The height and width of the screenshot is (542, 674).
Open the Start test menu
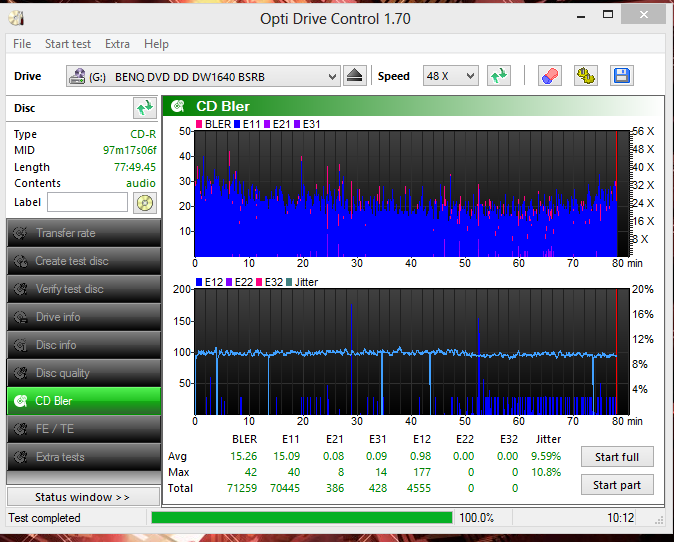coord(68,44)
